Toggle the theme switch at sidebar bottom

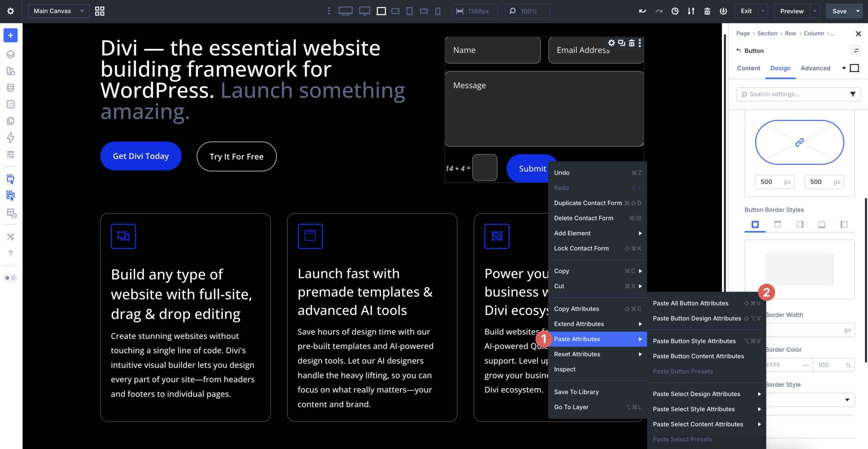tap(11, 278)
